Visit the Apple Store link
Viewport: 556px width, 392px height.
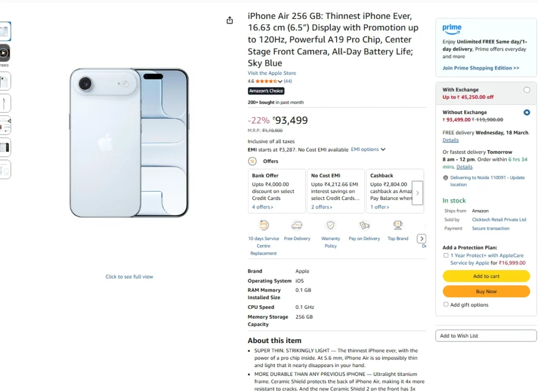coord(271,73)
